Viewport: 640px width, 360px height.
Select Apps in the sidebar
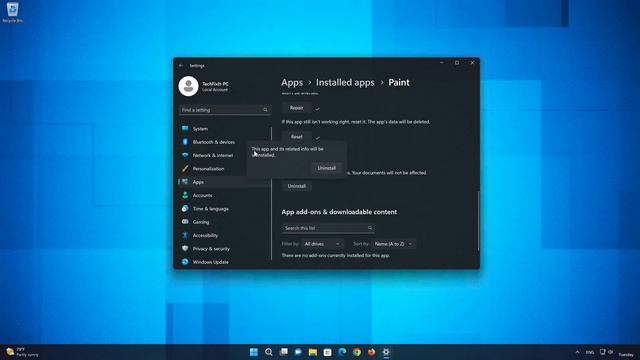[x=224, y=182]
